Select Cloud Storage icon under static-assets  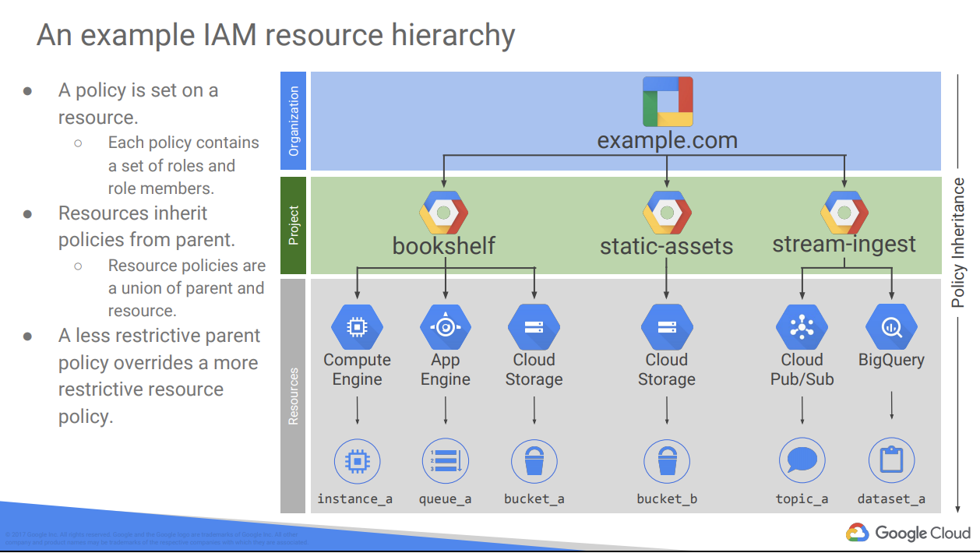point(667,327)
